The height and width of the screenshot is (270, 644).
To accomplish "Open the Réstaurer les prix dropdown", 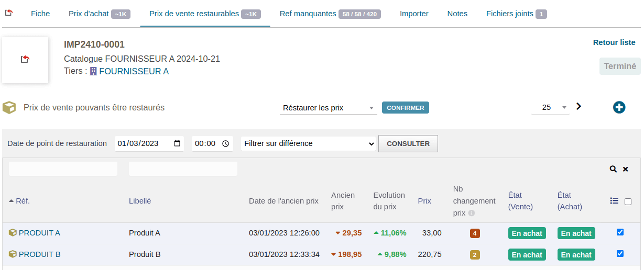I will [328, 108].
